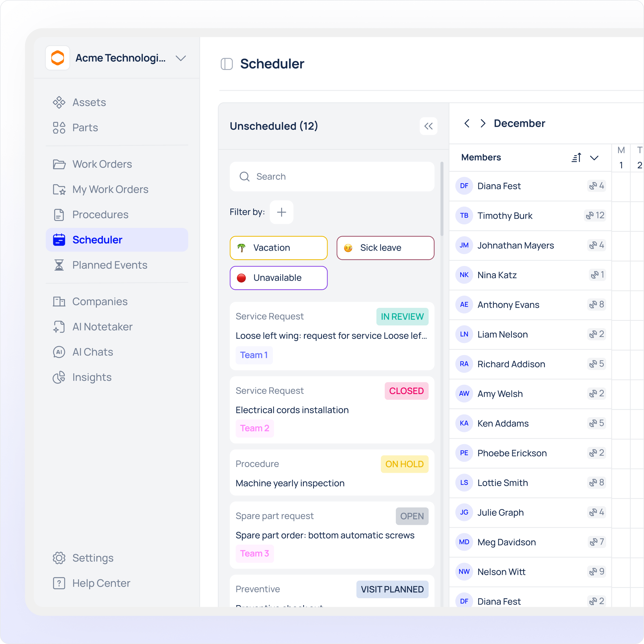Toggle the Vacation chip
Viewport: 644px width, 644px height.
pos(278,248)
